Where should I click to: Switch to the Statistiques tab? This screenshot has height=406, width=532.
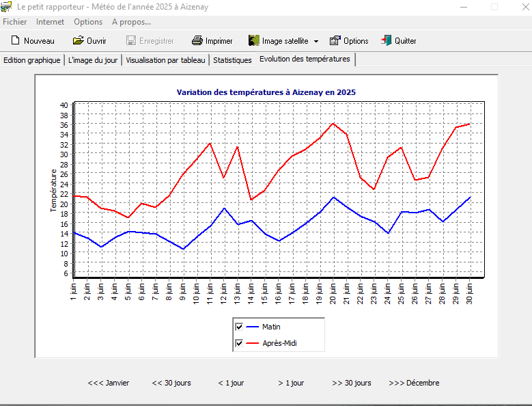232,60
